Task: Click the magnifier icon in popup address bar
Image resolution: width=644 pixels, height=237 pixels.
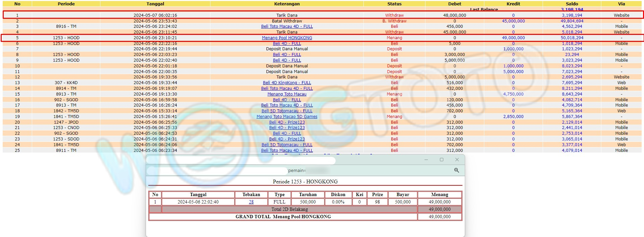Action: 456,170
